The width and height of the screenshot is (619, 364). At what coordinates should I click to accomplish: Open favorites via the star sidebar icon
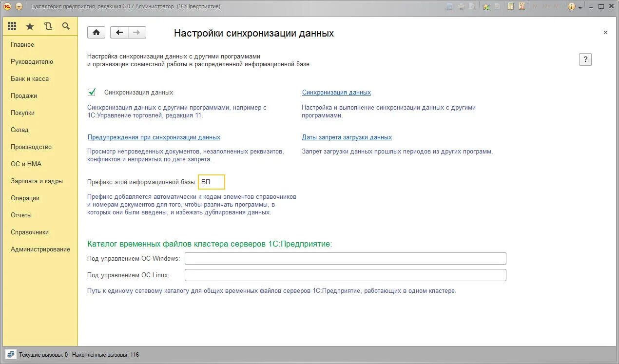click(30, 26)
